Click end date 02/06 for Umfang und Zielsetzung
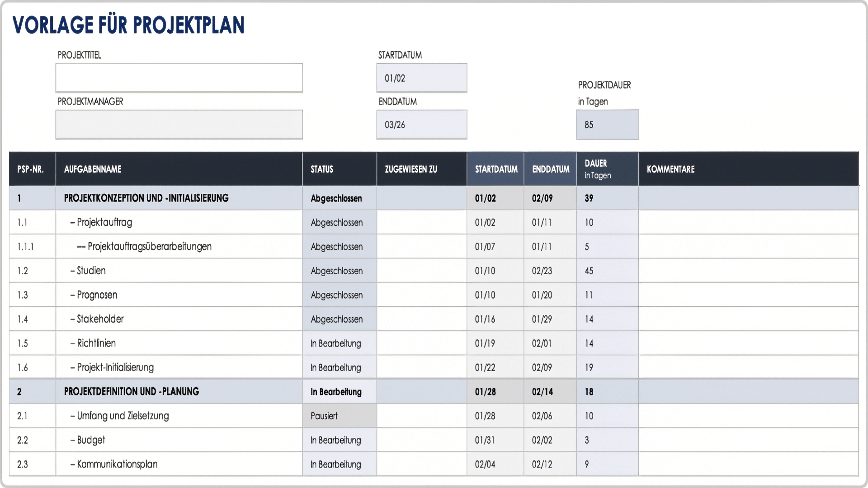 pos(550,416)
